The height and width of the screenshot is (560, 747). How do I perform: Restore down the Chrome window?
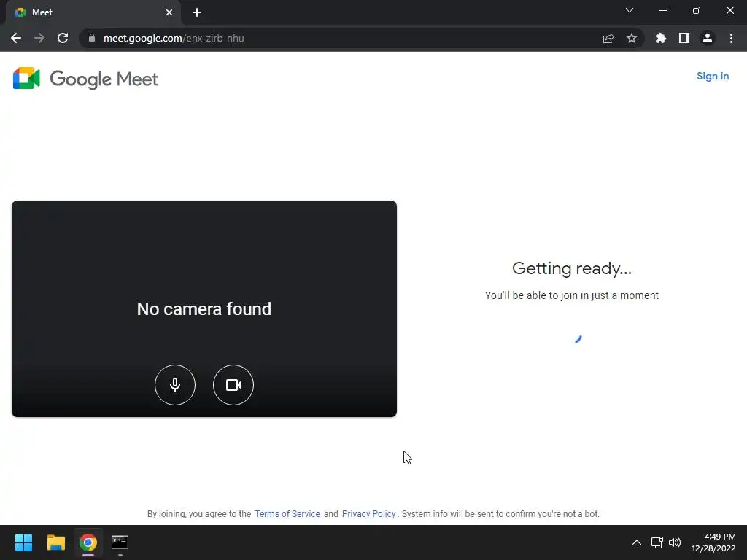click(x=697, y=10)
